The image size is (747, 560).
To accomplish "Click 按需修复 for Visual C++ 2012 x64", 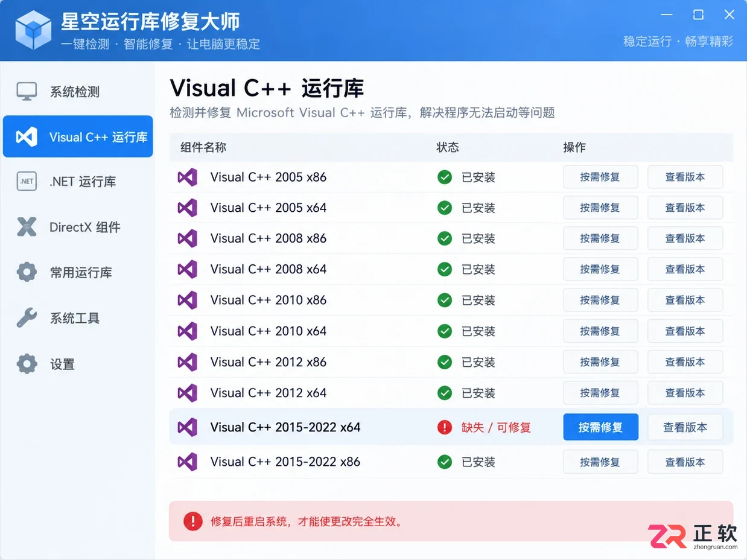I will pos(600,393).
